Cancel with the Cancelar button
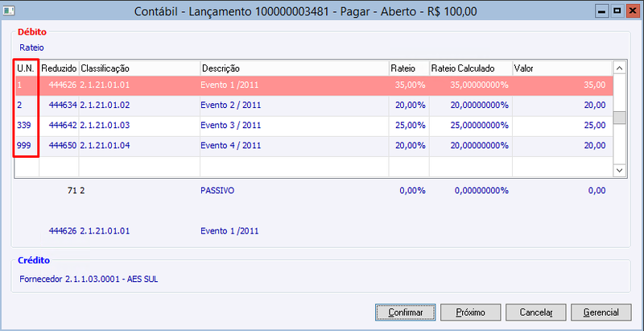 536,312
